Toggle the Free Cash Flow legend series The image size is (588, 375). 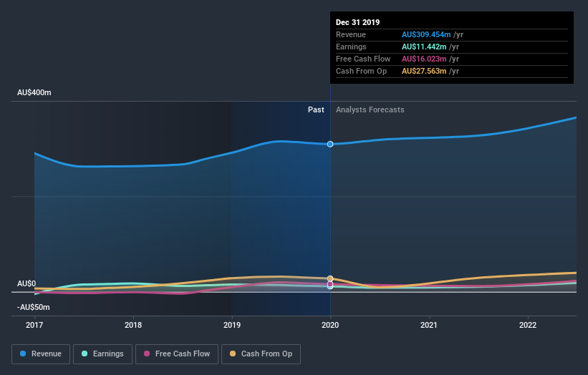(x=177, y=354)
